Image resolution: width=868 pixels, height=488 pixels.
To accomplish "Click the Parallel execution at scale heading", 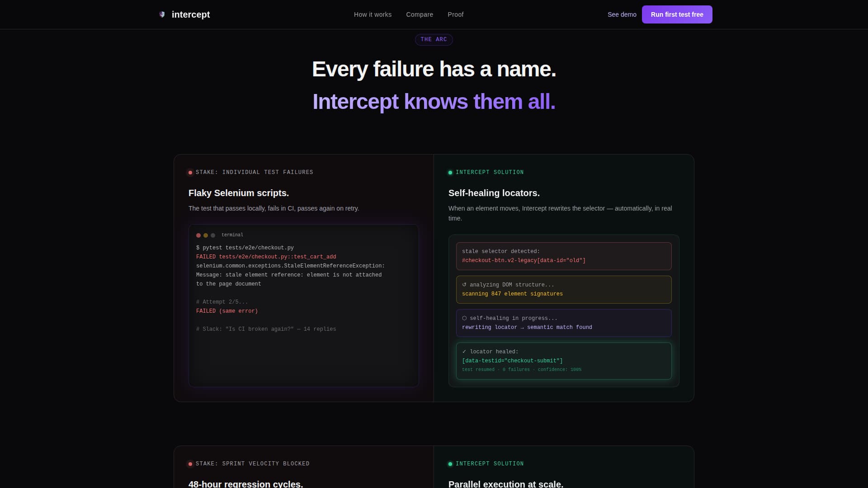I will pyautogui.click(x=506, y=483).
